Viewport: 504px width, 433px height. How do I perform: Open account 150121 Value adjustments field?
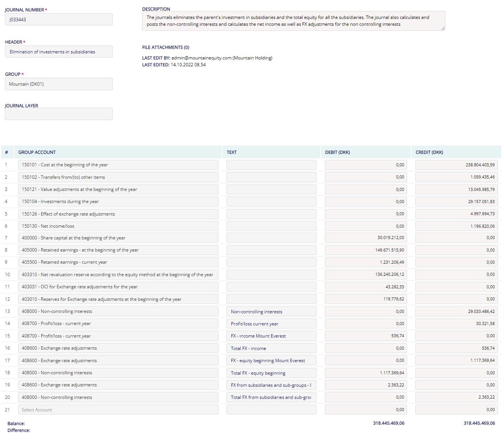[118, 189]
